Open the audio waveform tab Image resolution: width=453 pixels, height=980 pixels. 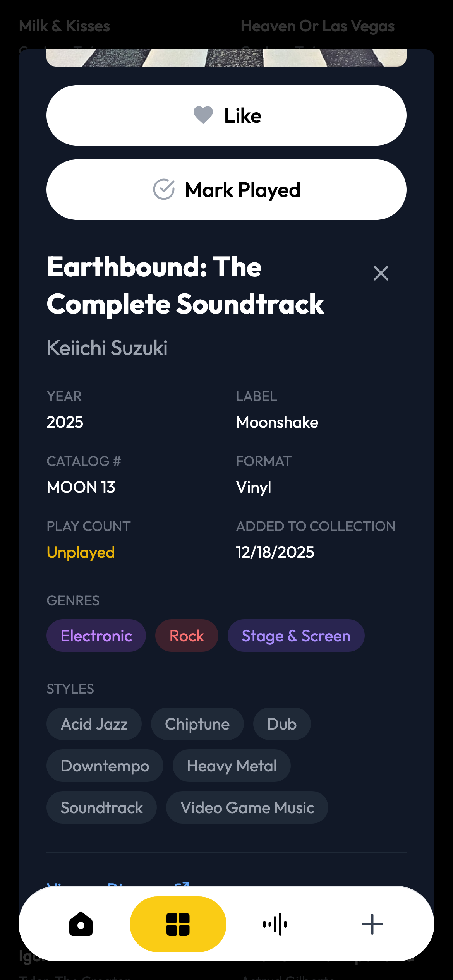tap(275, 924)
